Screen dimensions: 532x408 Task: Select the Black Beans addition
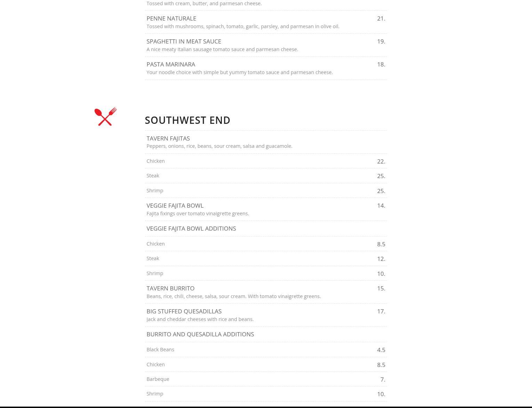[160, 350]
